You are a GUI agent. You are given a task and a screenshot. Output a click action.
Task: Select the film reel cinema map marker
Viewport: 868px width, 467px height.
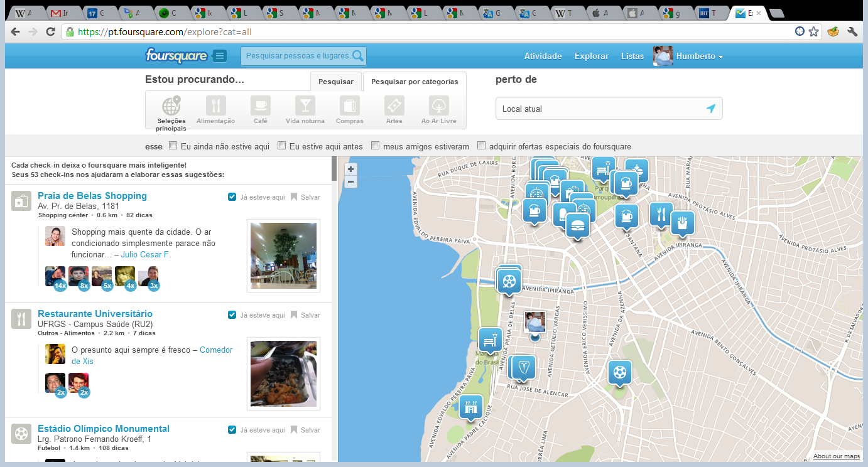point(509,281)
